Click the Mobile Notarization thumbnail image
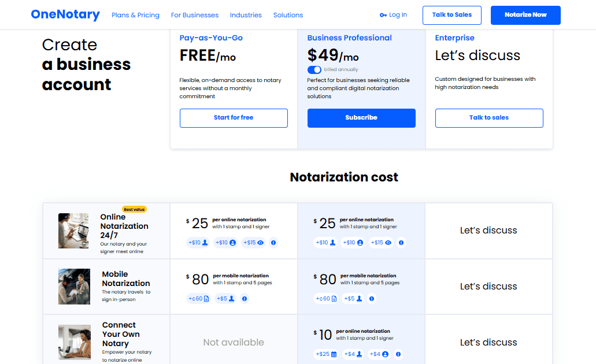The image size is (596, 364). pyautogui.click(x=74, y=287)
